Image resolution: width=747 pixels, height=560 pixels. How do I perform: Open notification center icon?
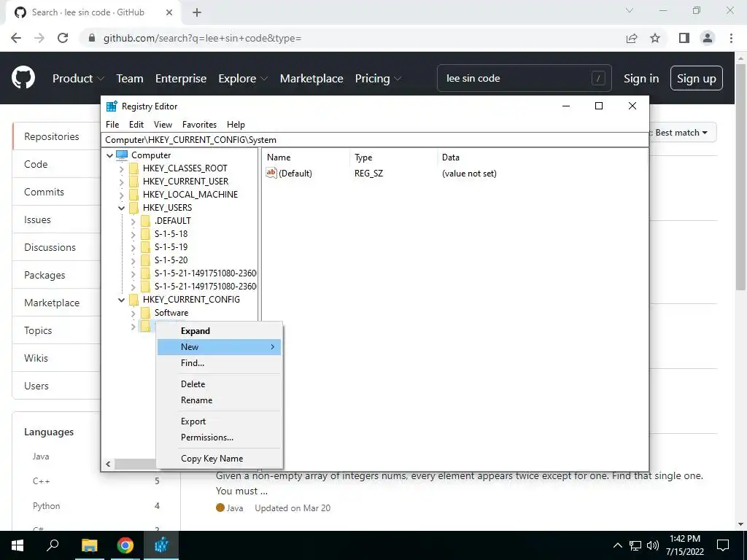pyautogui.click(x=723, y=545)
